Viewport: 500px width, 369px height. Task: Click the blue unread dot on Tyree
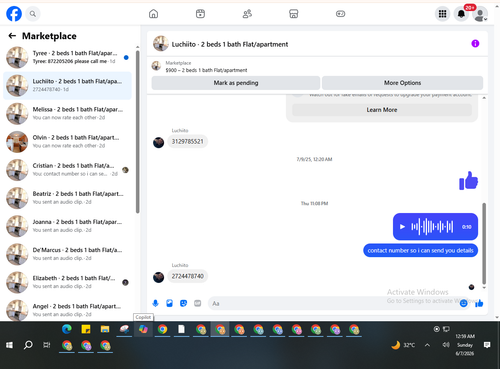tap(126, 57)
